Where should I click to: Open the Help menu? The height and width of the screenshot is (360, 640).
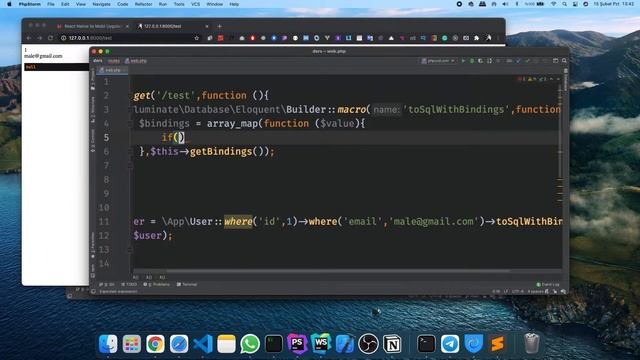tap(234, 4)
